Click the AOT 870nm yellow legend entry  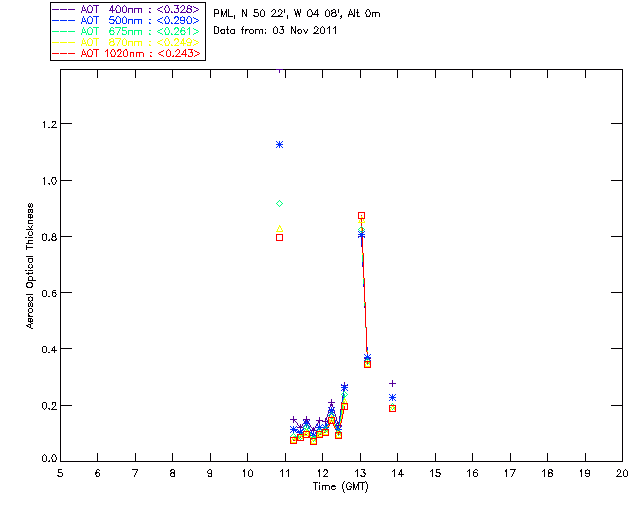coord(126,42)
